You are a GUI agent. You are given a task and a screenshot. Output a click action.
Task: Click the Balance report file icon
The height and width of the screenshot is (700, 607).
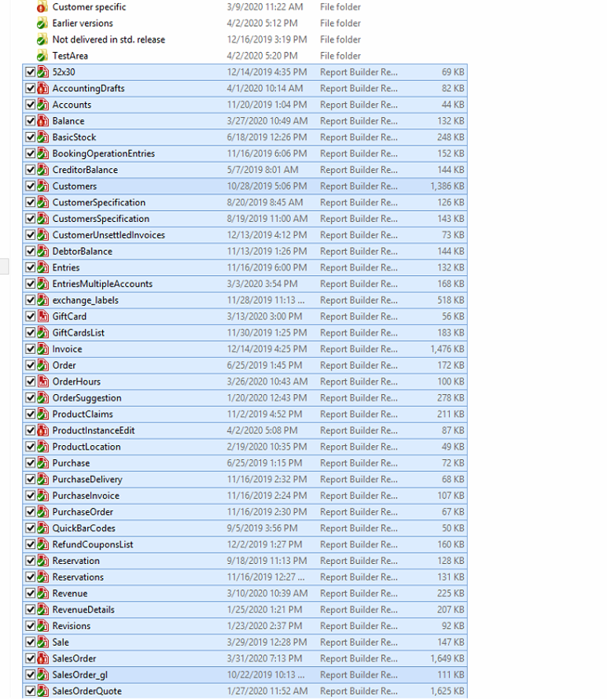pyautogui.click(x=42, y=121)
